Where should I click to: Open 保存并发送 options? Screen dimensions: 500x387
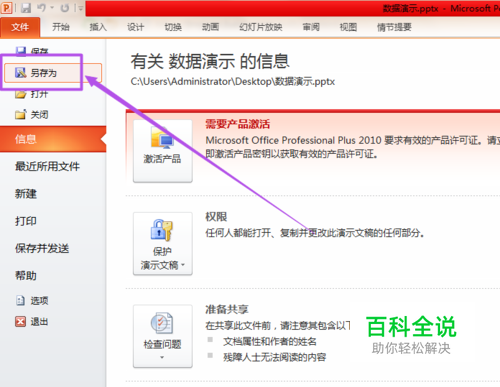coord(42,248)
